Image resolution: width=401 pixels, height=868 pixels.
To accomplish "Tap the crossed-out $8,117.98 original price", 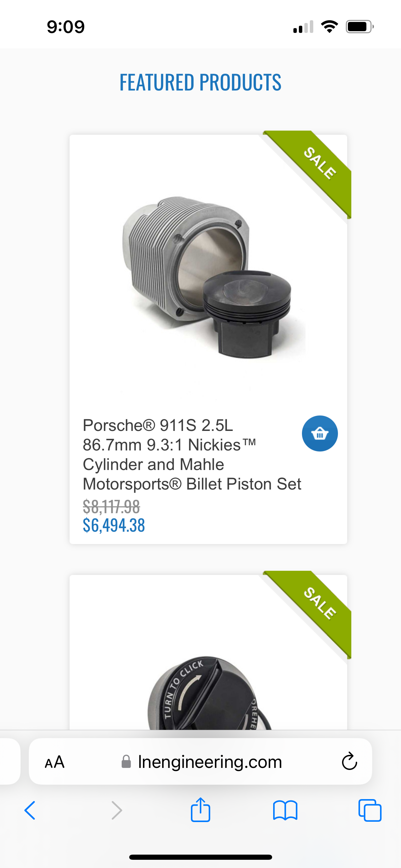I will click(111, 507).
